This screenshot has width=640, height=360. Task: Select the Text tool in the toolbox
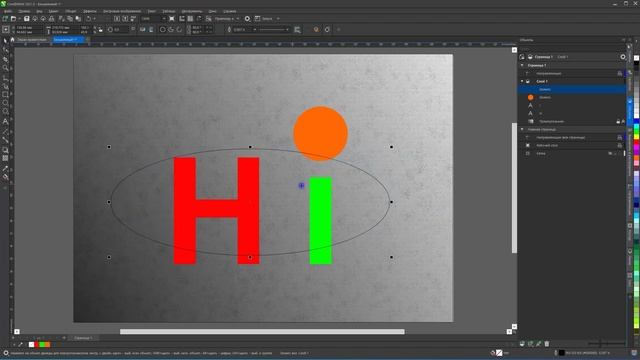coord(5,121)
